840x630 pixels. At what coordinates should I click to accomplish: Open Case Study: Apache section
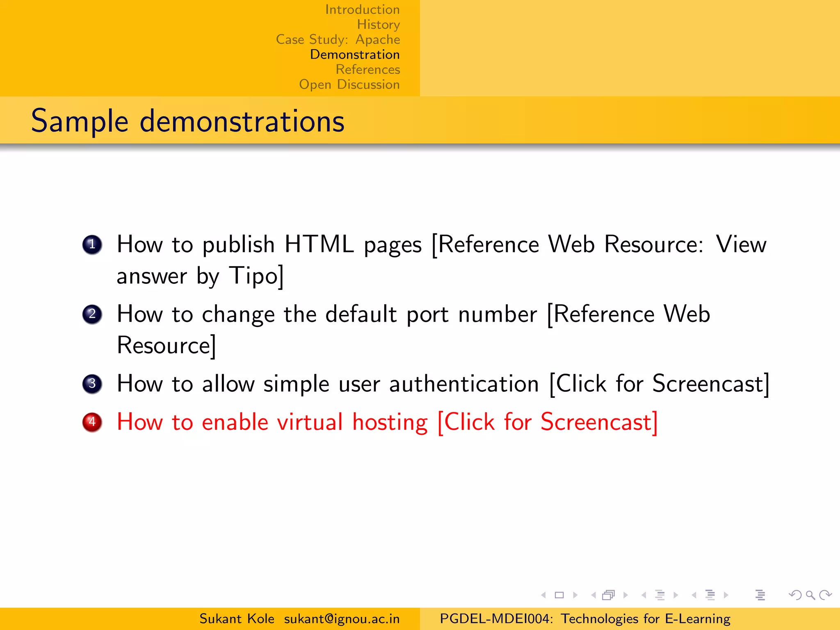click(x=338, y=39)
